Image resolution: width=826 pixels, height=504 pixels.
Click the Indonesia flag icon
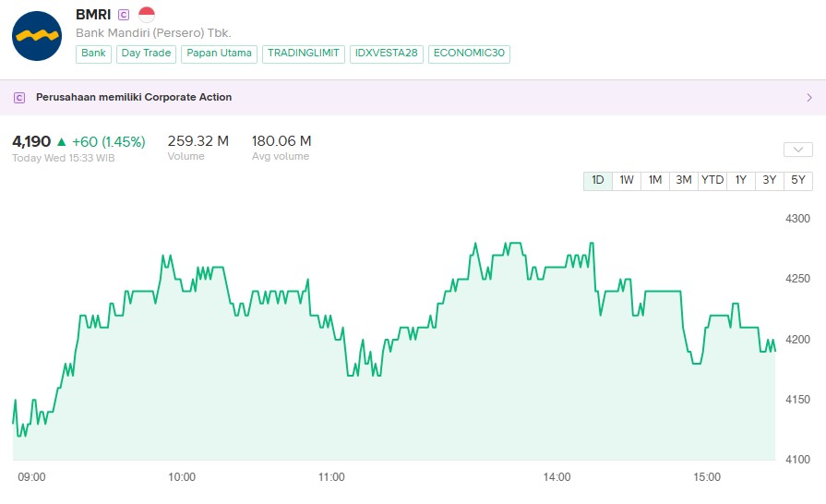coord(147,14)
